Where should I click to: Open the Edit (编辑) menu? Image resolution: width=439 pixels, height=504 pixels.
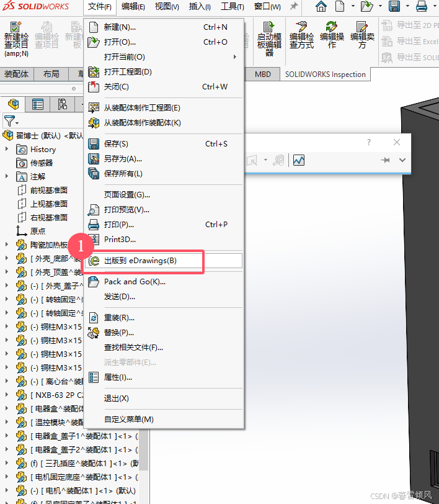133,6
